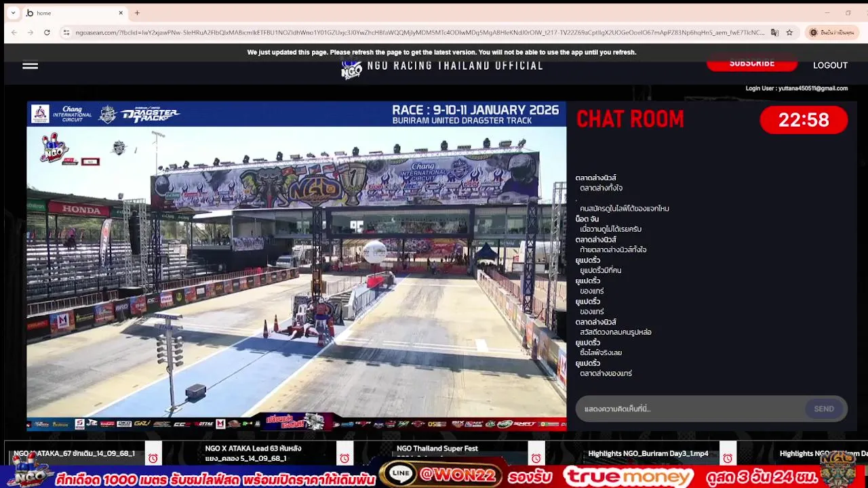868x488 pixels.
Task: Click the @WON22 text in banner
Action: click(458, 476)
